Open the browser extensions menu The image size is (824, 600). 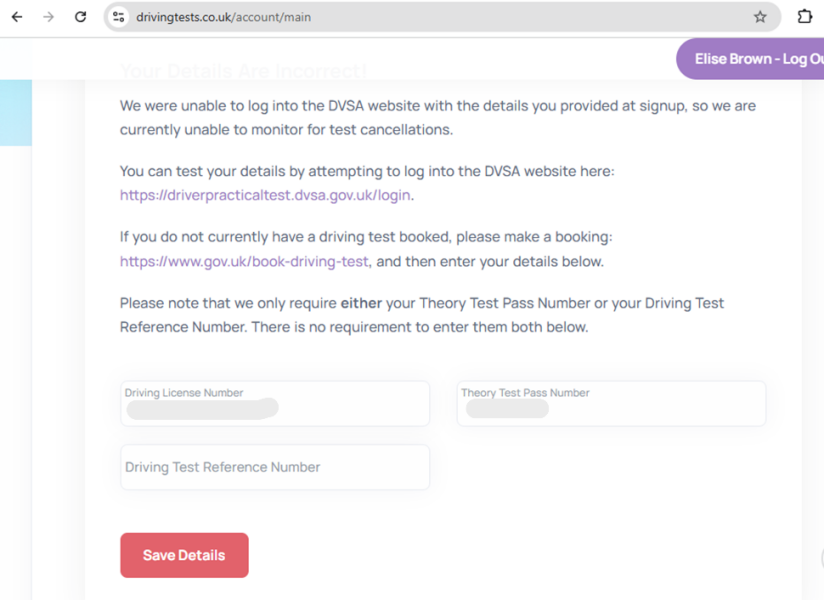pyautogui.click(x=806, y=16)
